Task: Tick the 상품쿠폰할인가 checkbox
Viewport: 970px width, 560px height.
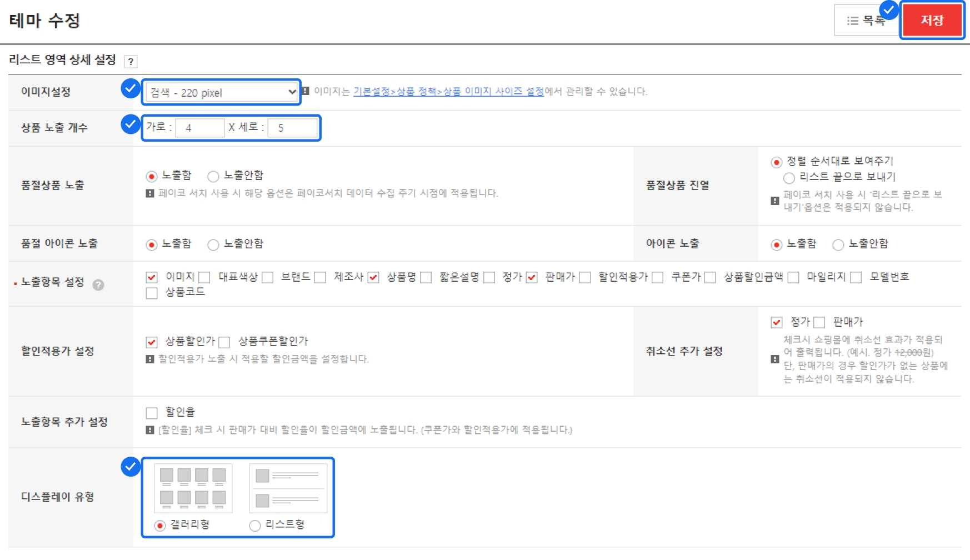Action: point(224,342)
